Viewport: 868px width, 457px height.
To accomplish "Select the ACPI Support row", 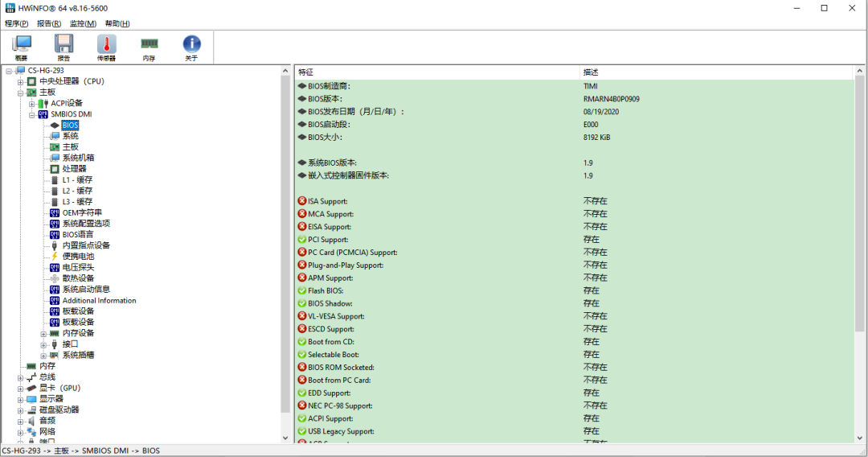I will pos(575,418).
